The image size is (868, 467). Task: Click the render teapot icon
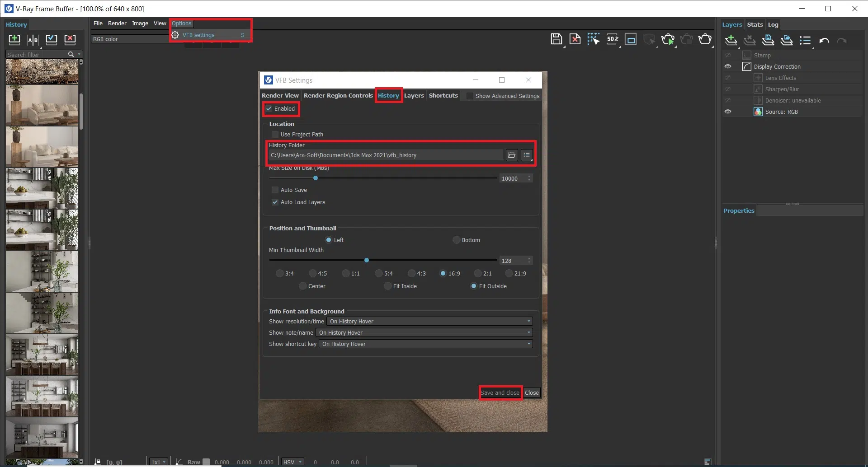tap(704, 39)
